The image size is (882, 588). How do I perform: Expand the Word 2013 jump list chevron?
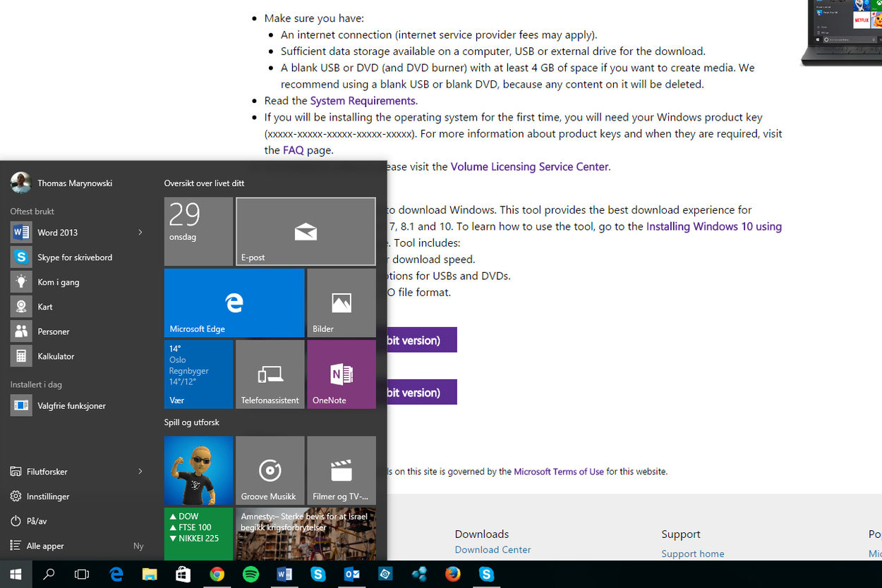pos(140,232)
